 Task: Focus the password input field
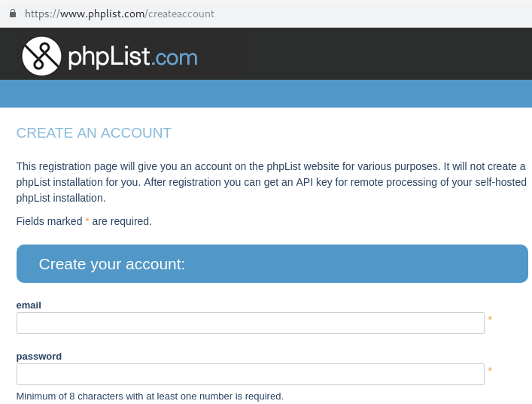coord(250,374)
